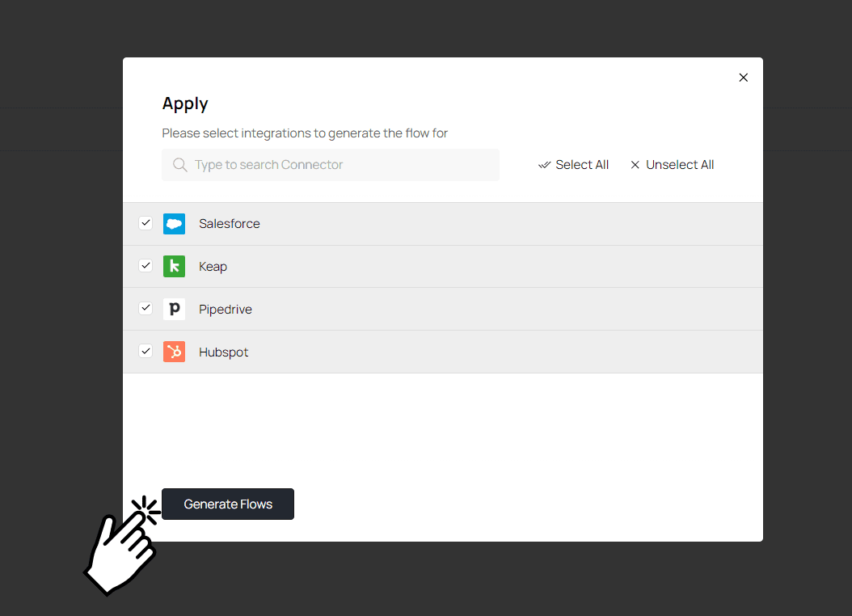852x616 pixels.
Task: Focus the Type to search Connector field
Action: click(331, 165)
